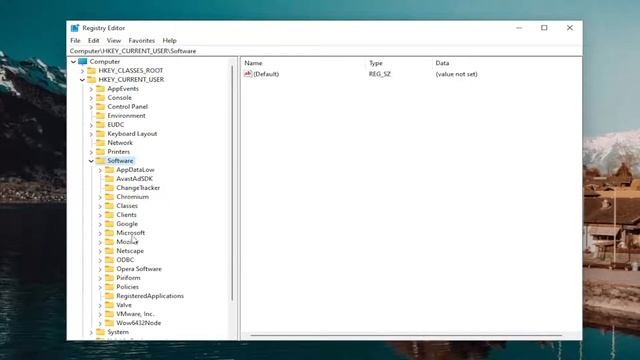The width and height of the screenshot is (640, 360).
Task: Click the Registry Editor title bar icon
Action: (x=75, y=28)
